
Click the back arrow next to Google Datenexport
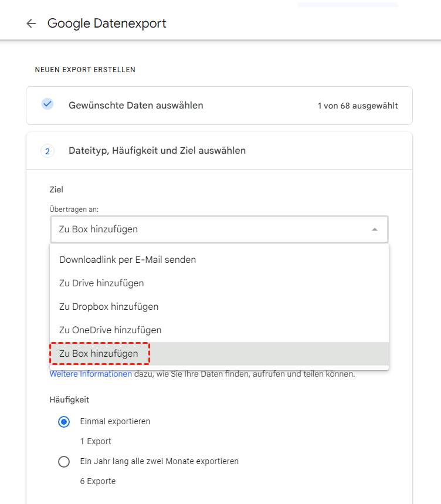[31, 23]
